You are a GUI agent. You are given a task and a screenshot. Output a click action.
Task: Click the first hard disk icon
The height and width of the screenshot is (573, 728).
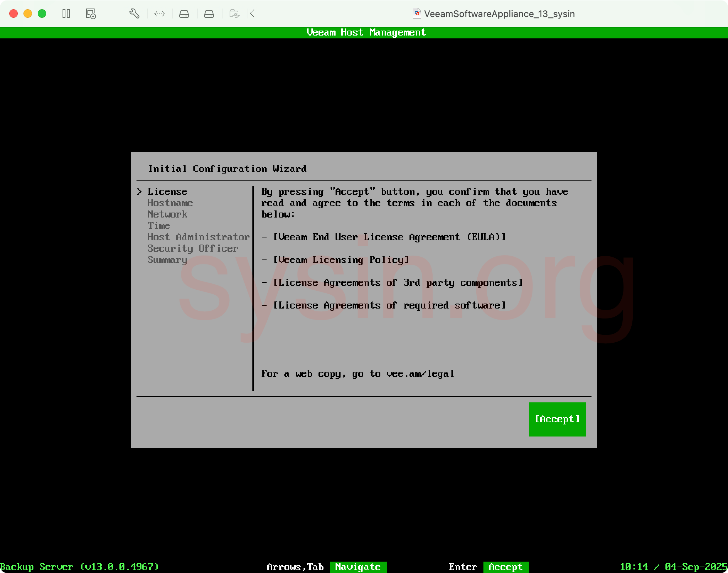tap(184, 14)
